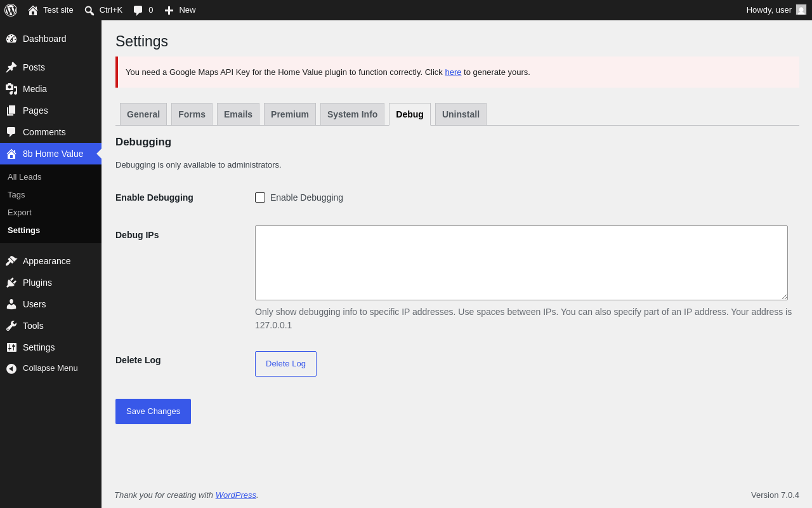Go to the Plugins menu label
The image size is (812, 508).
(37, 283)
